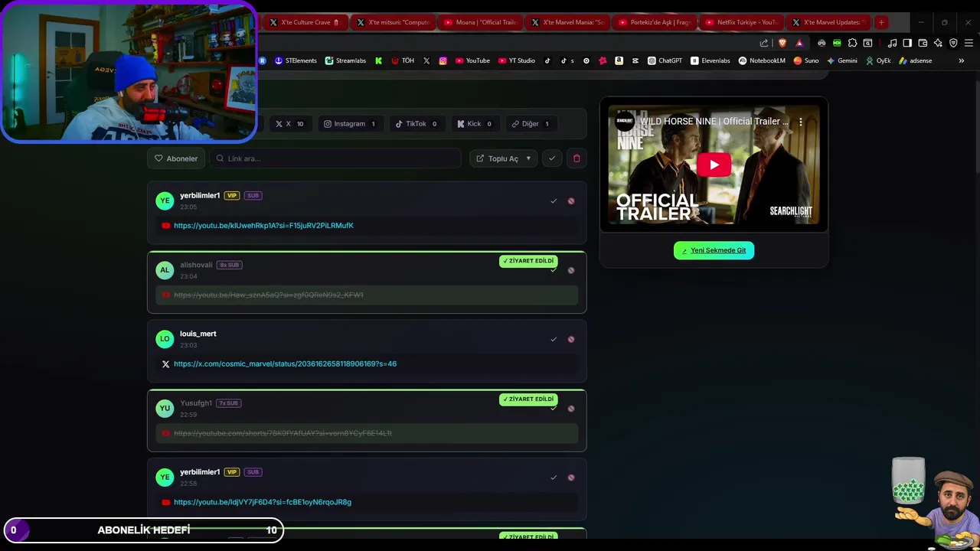Open the Brave wallet icon
The height and width of the screenshot is (551, 980).
pos(923,43)
